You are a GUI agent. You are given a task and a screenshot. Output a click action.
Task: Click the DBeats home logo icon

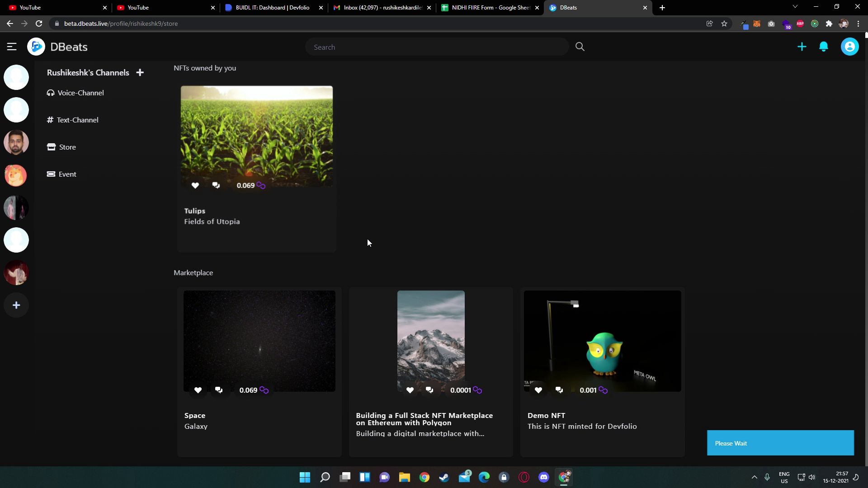[x=36, y=46]
